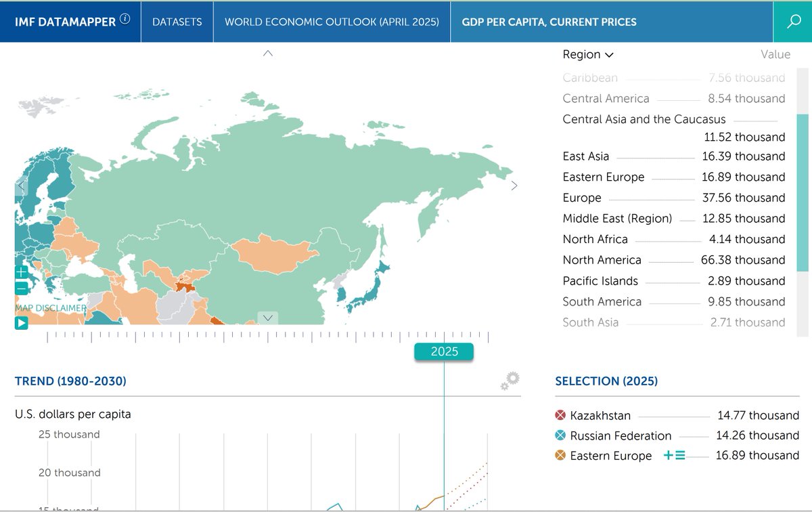The width and height of the screenshot is (812, 512).
Task: Click the Selection (2025) heading
Action: pyautogui.click(x=606, y=381)
